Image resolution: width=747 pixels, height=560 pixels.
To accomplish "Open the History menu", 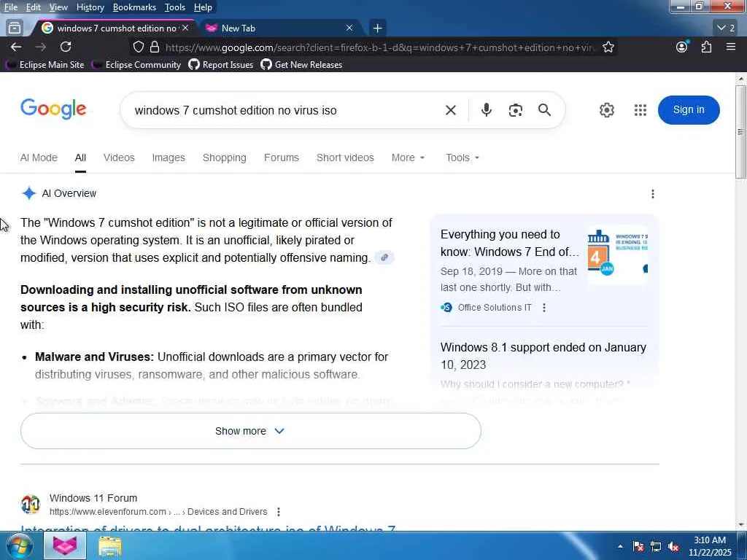I will point(90,7).
